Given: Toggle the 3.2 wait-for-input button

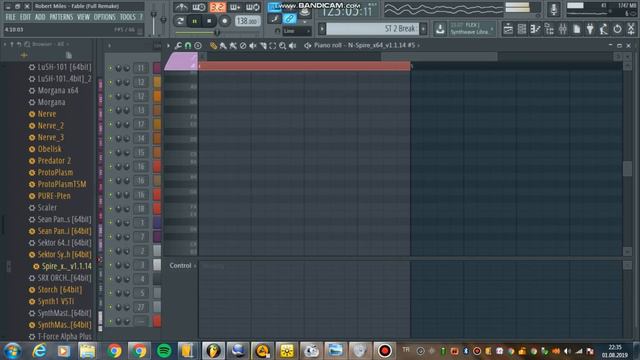Looking at the screenshot, I should pyautogui.click(x=217, y=7).
